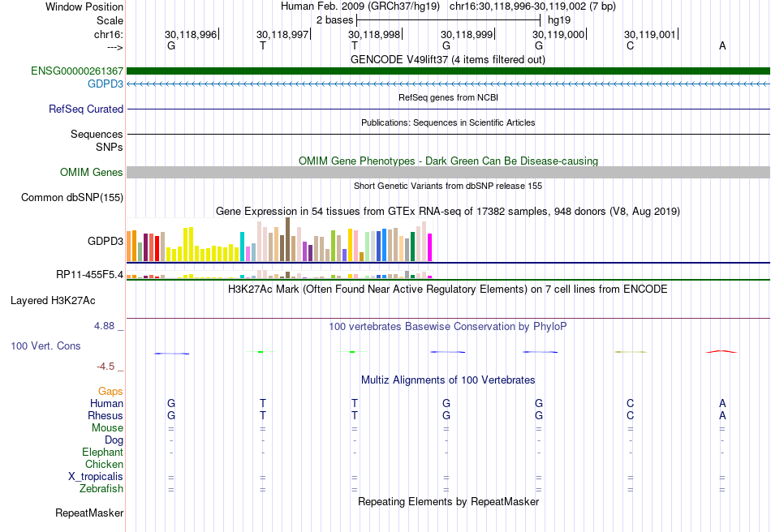Click the olive PhyloP conservation bar
The height and width of the screenshot is (532, 771).
point(631,352)
